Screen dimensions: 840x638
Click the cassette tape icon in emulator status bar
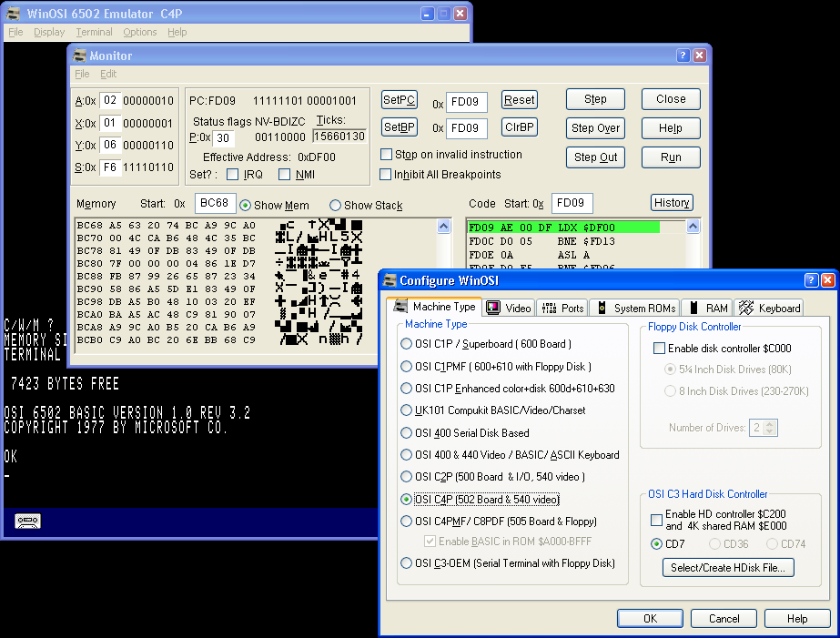coord(28,522)
